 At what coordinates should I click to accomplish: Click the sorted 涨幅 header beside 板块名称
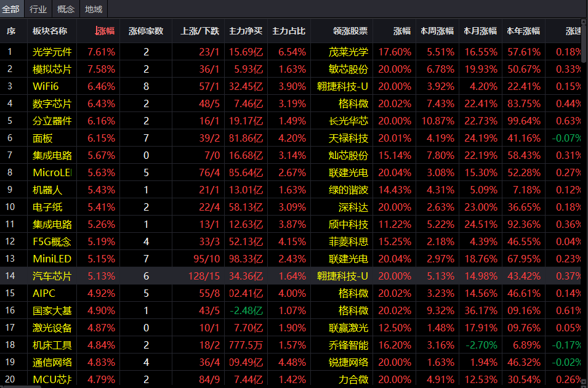(105, 31)
